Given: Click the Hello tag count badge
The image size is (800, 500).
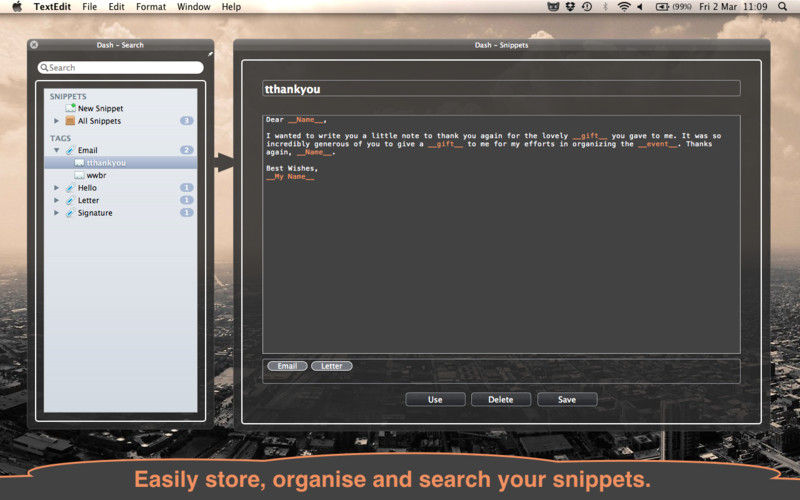Looking at the screenshot, I should pyautogui.click(x=187, y=188).
